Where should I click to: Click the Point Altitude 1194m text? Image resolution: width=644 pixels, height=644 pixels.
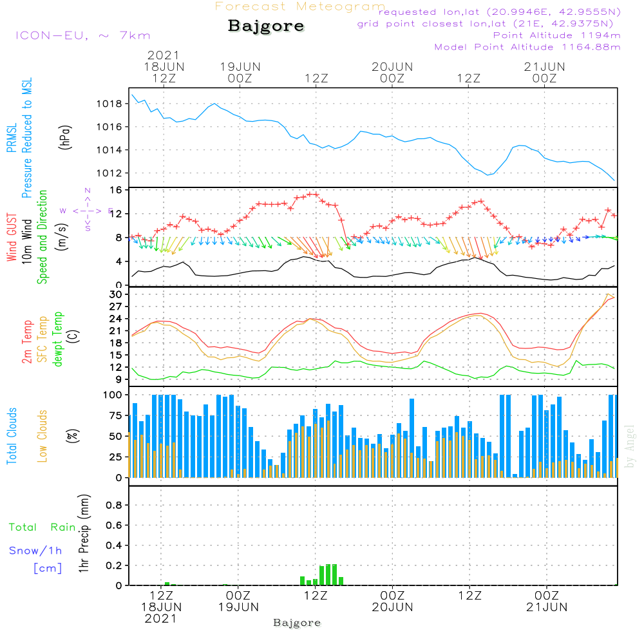point(556,35)
